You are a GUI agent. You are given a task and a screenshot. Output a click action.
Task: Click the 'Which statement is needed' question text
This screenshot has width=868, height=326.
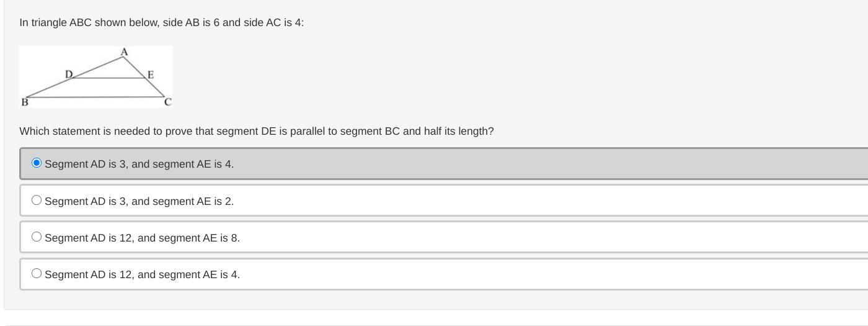coord(257,131)
